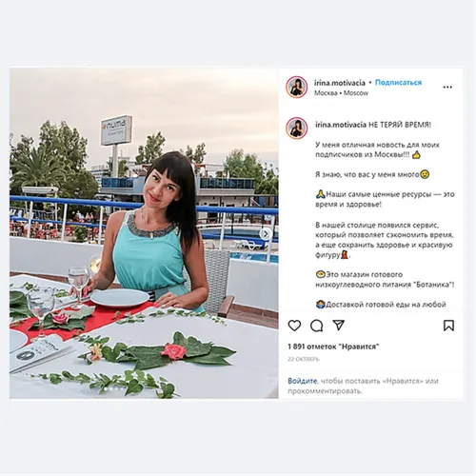The width and height of the screenshot is (476, 476).
Task: Open irina.motivacia profile from header username
Action: [340, 83]
